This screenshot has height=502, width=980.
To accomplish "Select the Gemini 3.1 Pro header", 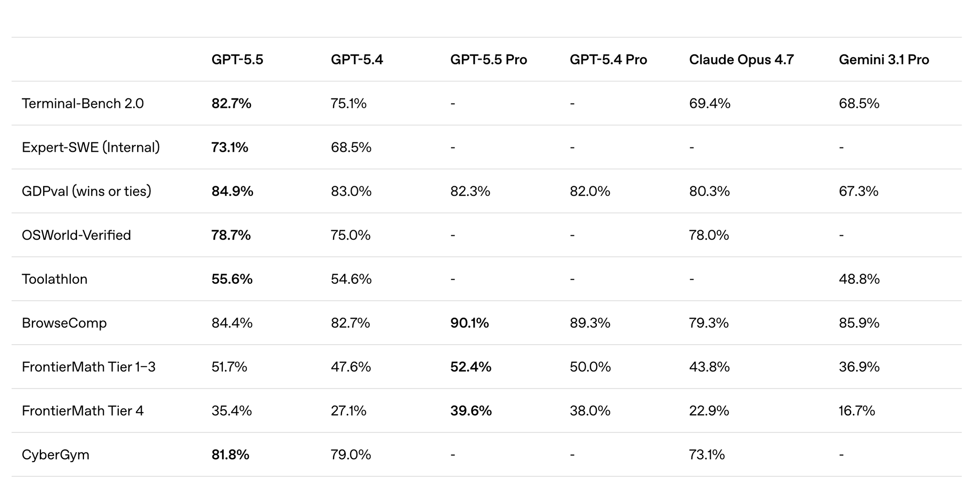I will coord(884,59).
